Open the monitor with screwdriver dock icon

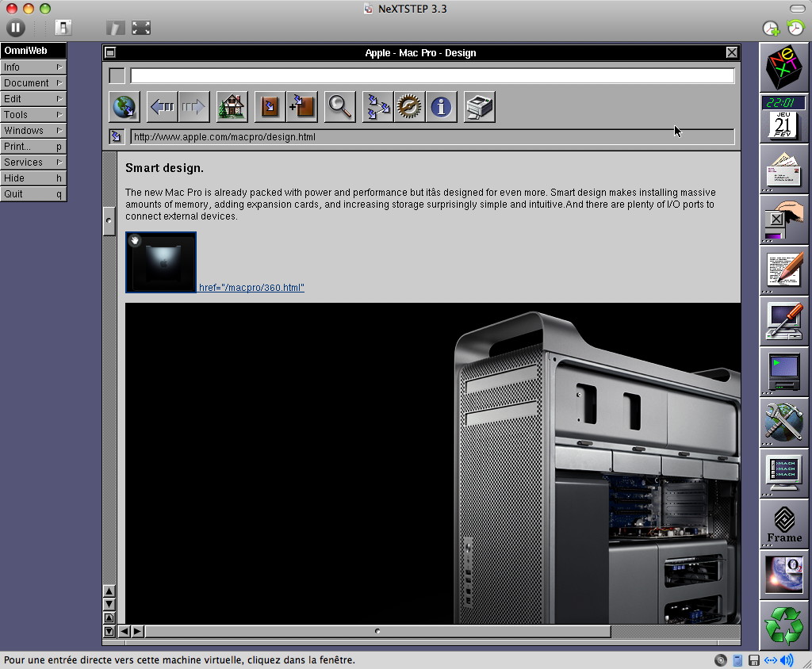point(783,322)
